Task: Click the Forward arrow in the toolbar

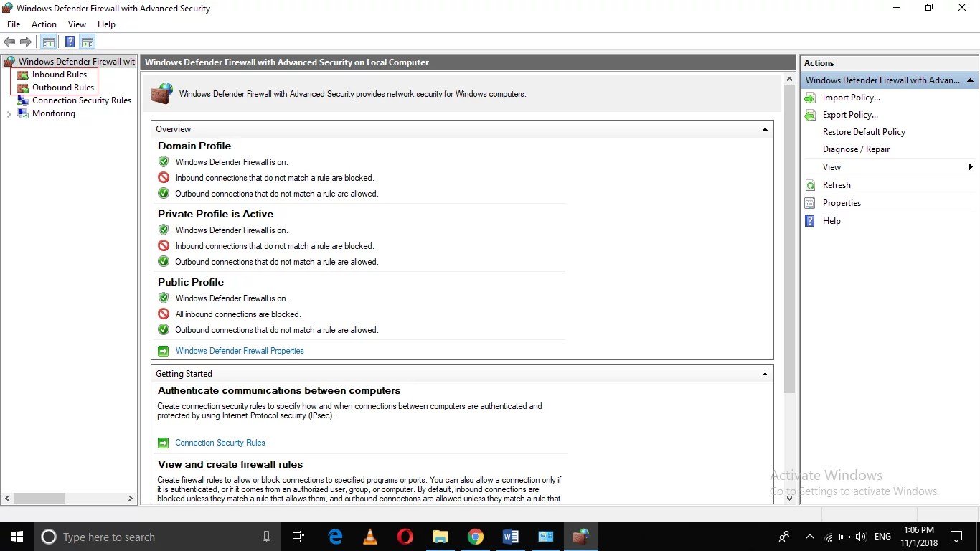Action: [x=26, y=42]
